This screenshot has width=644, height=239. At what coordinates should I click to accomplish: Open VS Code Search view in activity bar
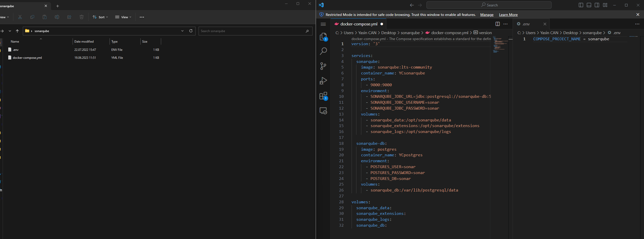point(323,51)
